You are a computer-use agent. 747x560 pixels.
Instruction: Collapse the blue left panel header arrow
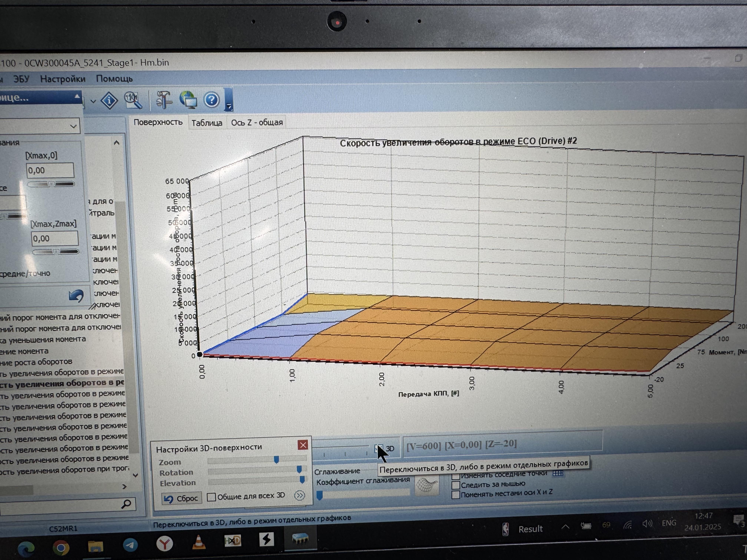(x=77, y=96)
